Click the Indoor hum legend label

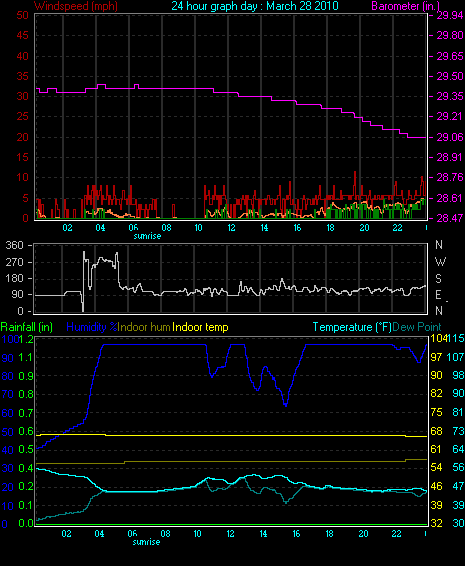coord(144,327)
